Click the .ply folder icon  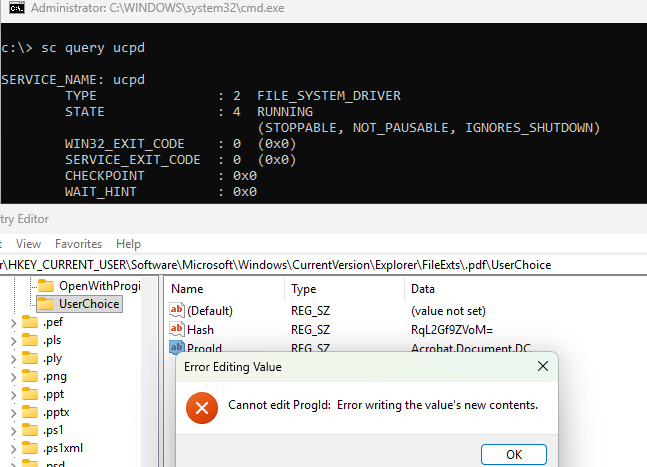[x=30, y=358]
